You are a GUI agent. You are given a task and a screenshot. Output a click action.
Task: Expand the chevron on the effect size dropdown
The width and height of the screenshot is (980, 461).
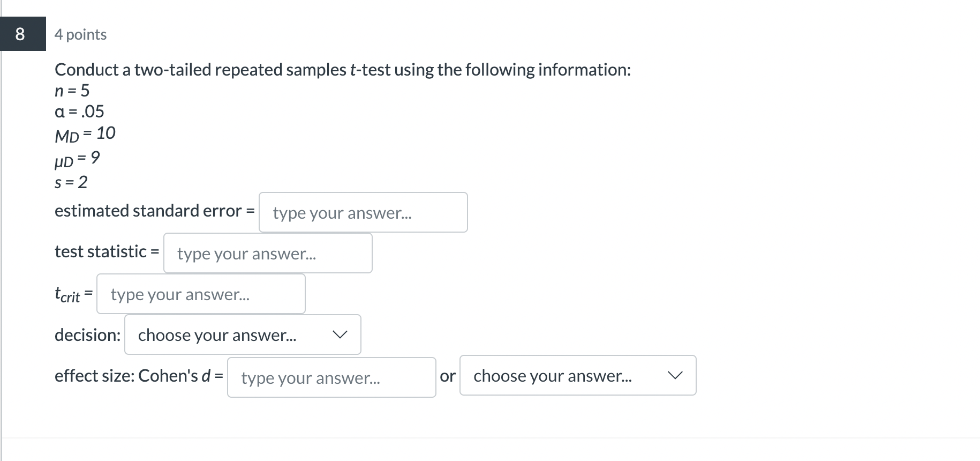pos(676,375)
